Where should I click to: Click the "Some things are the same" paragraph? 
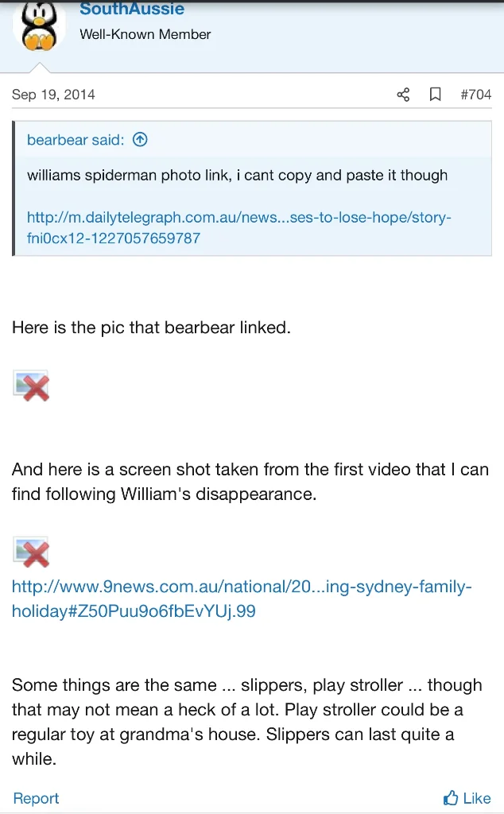coord(246,721)
